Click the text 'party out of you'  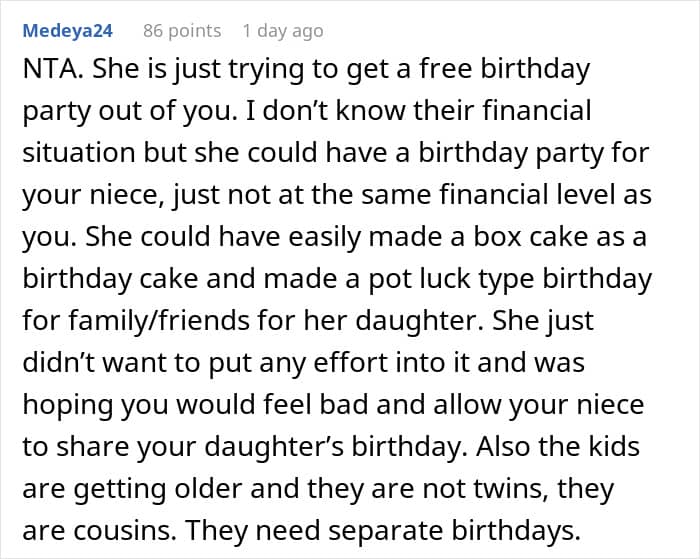point(128,111)
